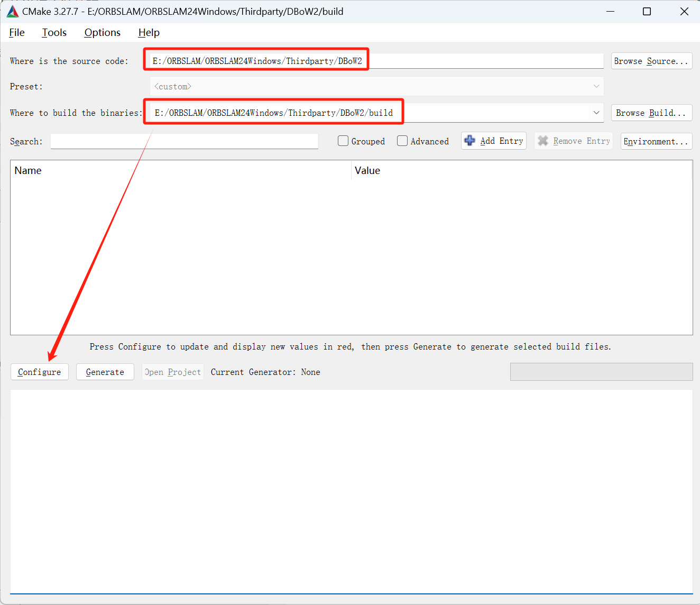The image size is (700, 605).
Task: Click the 'Current Generator: None' label
Action: click(x=265, y=372)
